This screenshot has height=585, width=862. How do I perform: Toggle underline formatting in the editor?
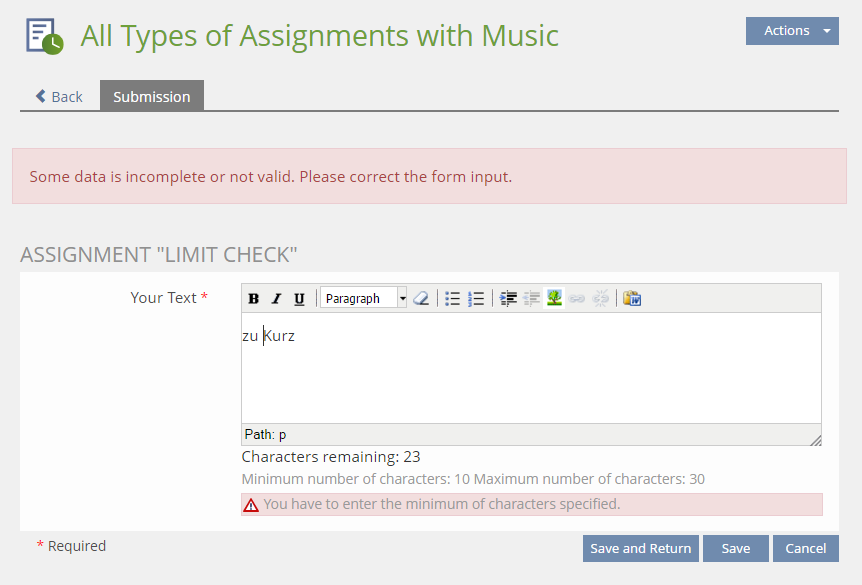click(299, 298)
